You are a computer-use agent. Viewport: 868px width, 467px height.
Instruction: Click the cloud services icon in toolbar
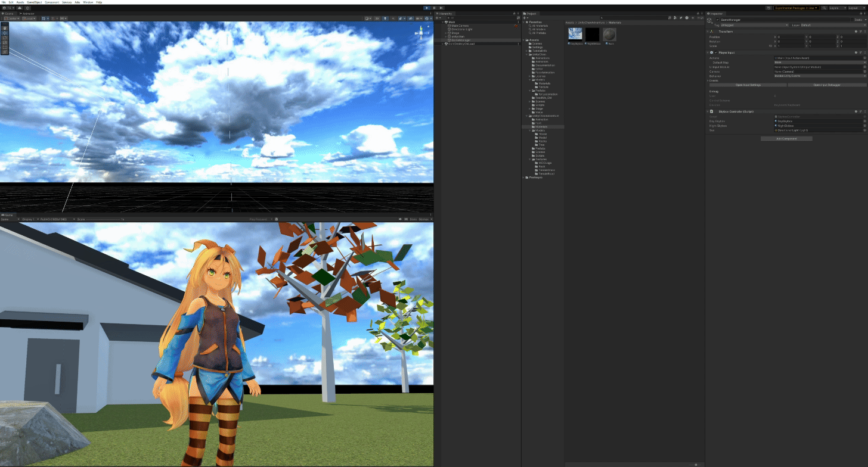click(20, 8)
